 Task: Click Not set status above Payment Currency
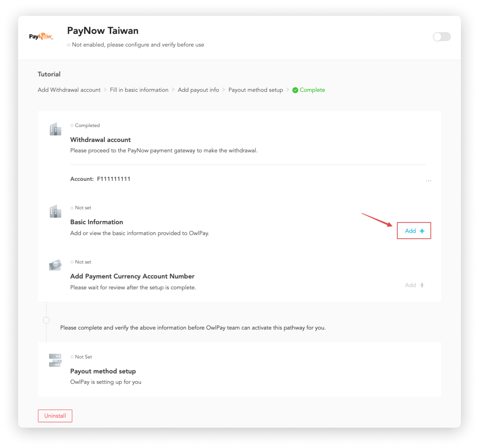[x=81, y=262]
